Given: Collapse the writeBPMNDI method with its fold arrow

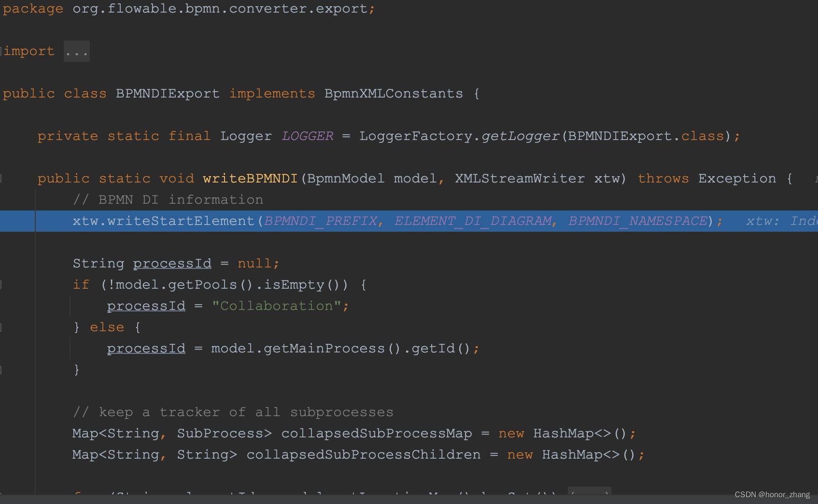Looking at the screenshot, I should click(x=1, y=178).
